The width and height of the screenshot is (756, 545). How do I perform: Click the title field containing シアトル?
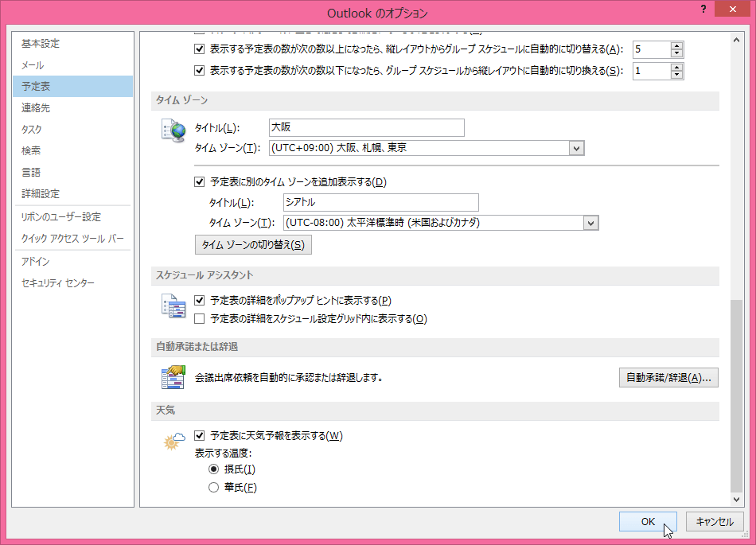(381, 202)
